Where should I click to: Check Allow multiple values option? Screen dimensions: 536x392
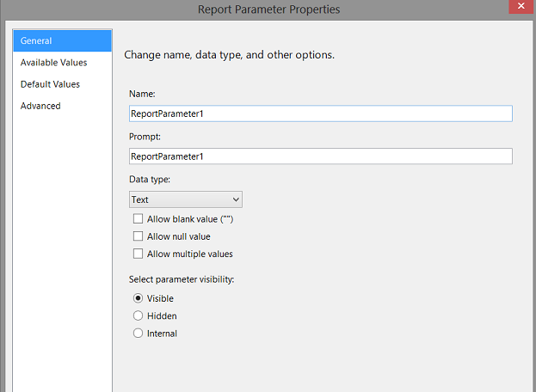coord(139,254)
